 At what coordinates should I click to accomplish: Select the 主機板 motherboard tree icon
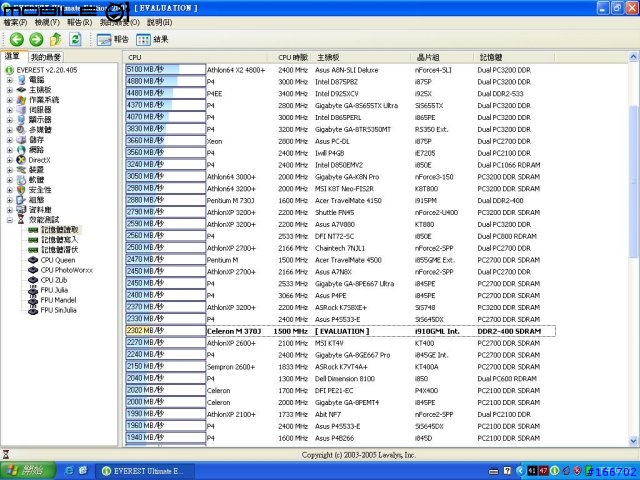(x=22, y=90)
